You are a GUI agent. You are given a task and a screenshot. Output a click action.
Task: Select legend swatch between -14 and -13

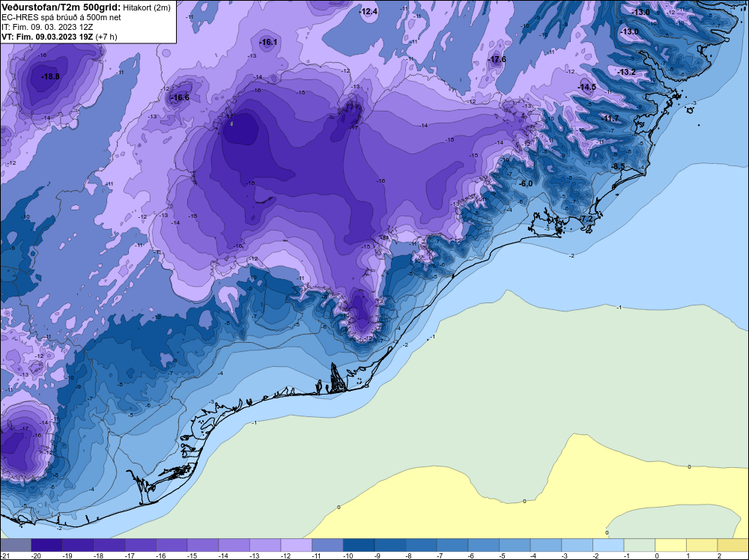(x=234, y=545)
